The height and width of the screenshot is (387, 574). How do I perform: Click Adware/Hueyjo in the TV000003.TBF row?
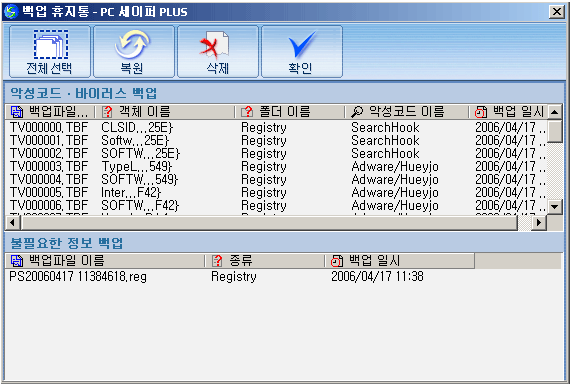coord(395,167)
